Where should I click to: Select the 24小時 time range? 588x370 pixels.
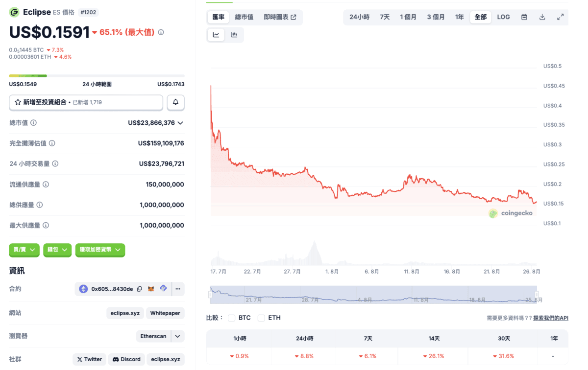point(359,17)
